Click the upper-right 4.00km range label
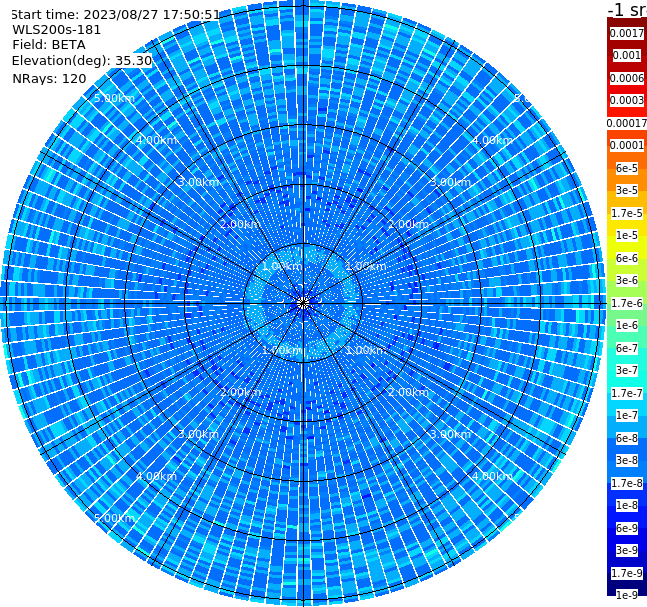 click(x=492, y=140)
